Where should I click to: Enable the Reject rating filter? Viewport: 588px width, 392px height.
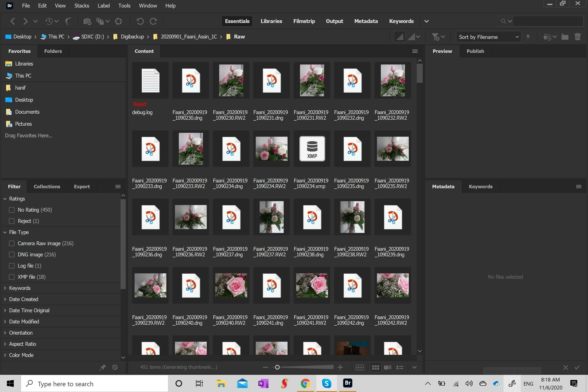point(12,221)
